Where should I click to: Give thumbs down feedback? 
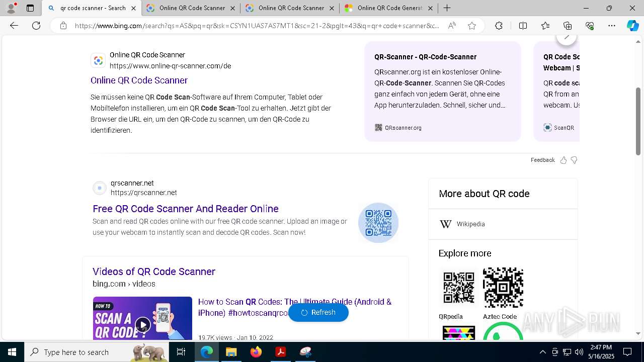pos(574,160)
